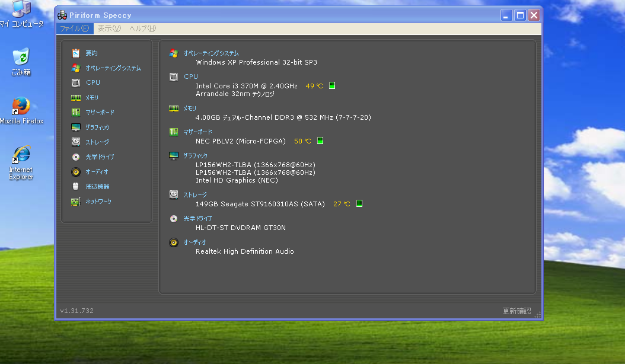Click the optical disc icon in summary pane

[x=173, y=219]
